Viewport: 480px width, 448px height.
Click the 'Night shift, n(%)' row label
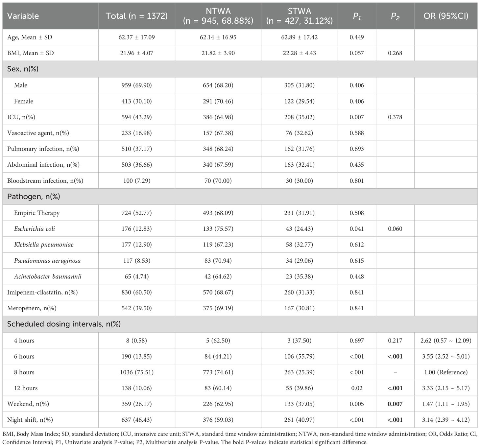coord(30,420)
